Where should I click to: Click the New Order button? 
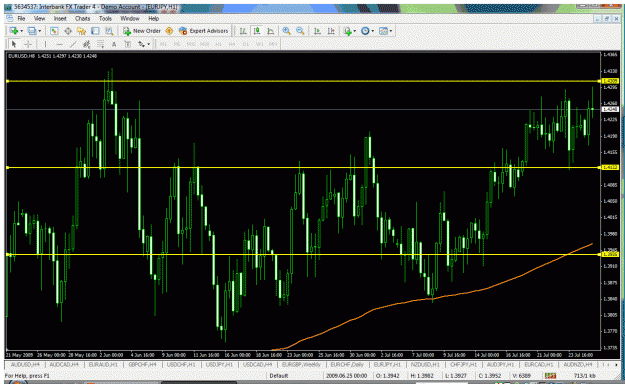[142, 31]
